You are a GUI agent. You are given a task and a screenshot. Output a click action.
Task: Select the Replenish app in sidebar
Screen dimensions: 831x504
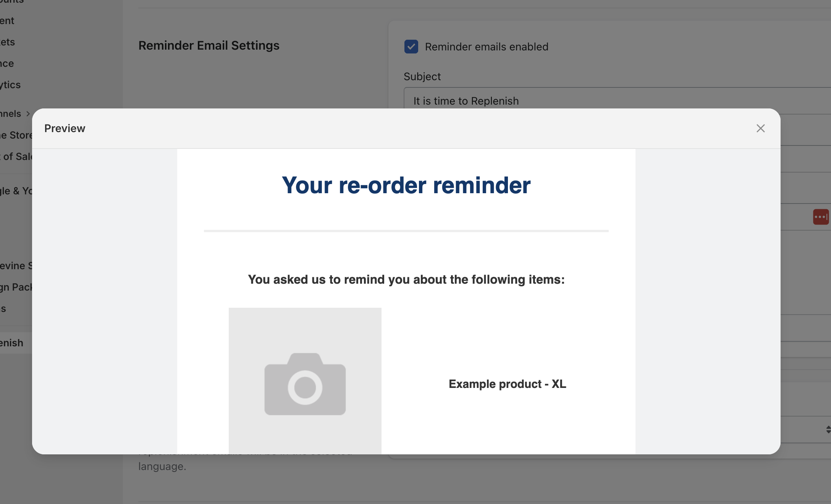pos(12,343)
